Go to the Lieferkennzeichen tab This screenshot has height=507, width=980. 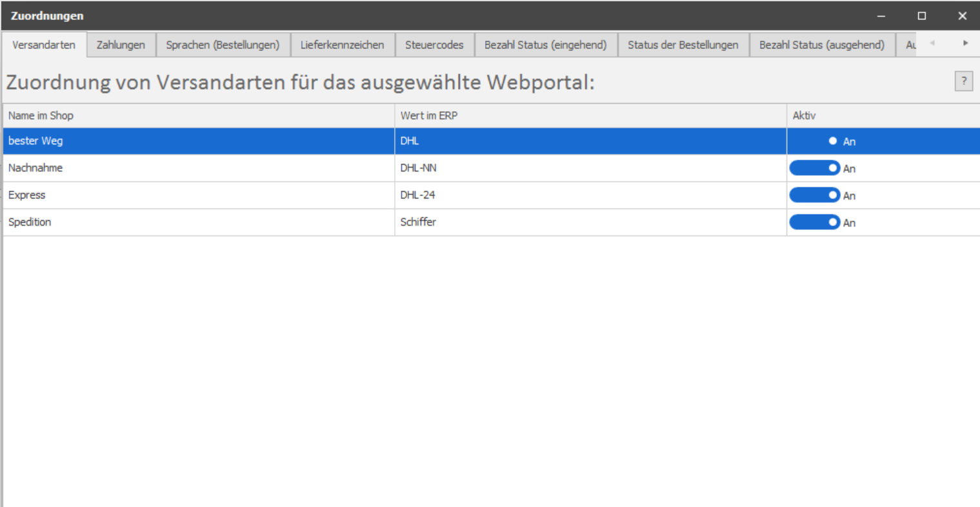click(x=342, y=45)
